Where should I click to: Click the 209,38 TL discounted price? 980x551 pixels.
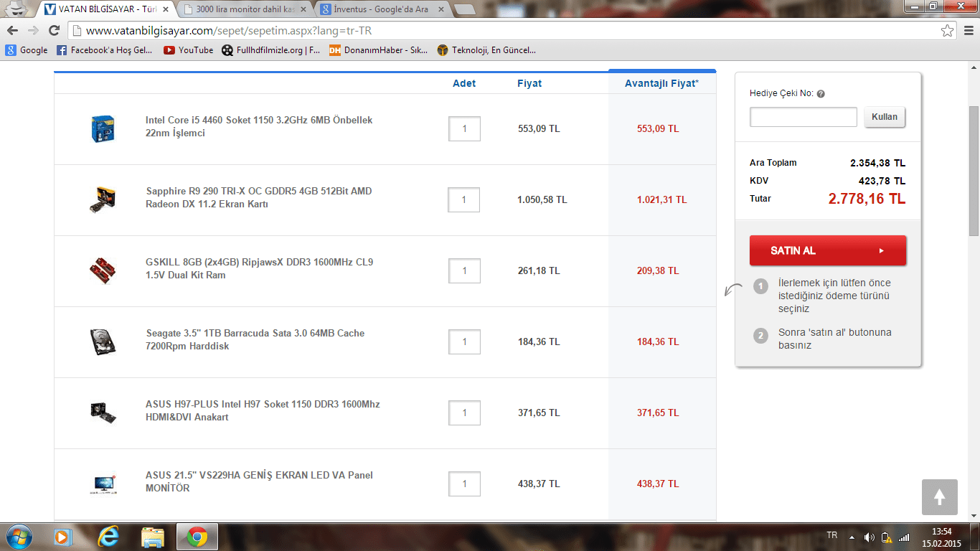[x=658, y=270]
